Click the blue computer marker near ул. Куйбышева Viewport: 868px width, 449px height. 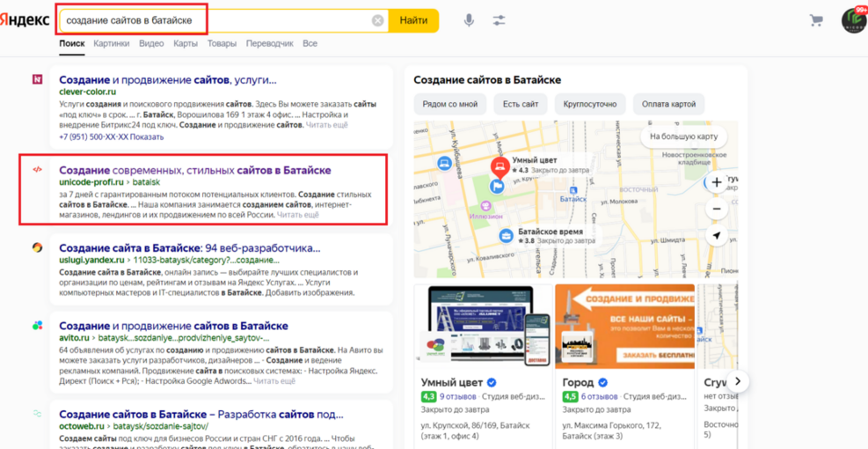click(x=444, y=163)
